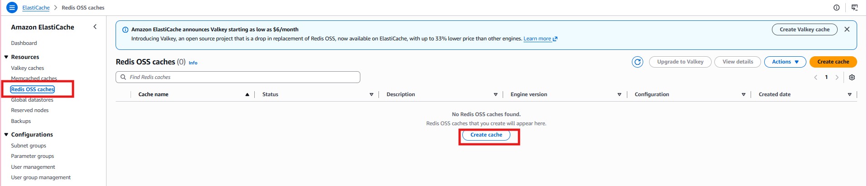Sort the Configuration column arrow

[x=743, y=94]
